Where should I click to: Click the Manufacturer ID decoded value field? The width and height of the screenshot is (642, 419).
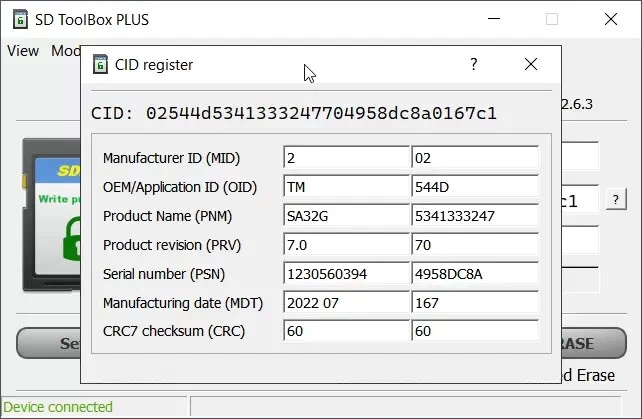coord(345,158)
